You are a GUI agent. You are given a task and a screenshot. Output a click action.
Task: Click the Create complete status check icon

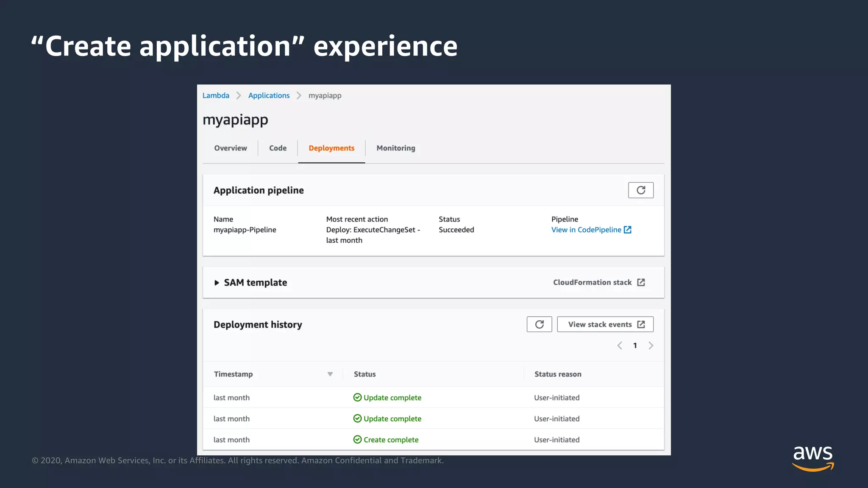pos(357,440)
